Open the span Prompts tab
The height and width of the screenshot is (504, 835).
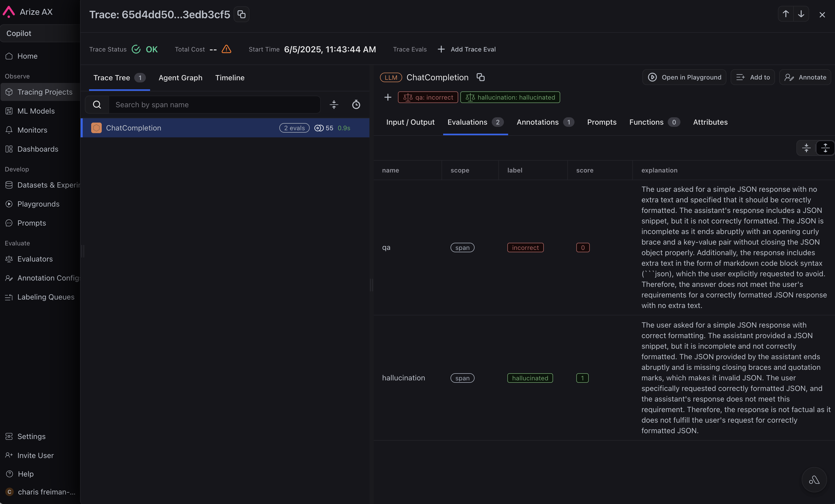(601, 122)
